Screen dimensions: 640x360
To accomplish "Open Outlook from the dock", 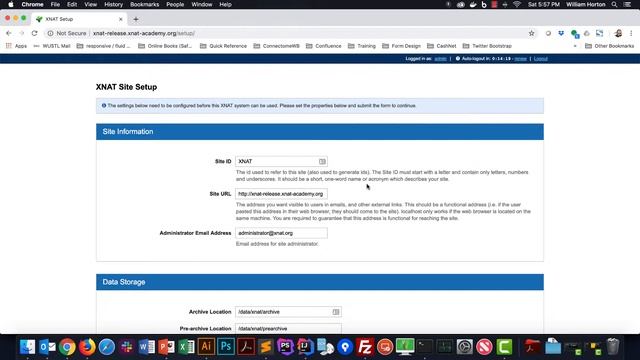I will (x=47, y=347).
